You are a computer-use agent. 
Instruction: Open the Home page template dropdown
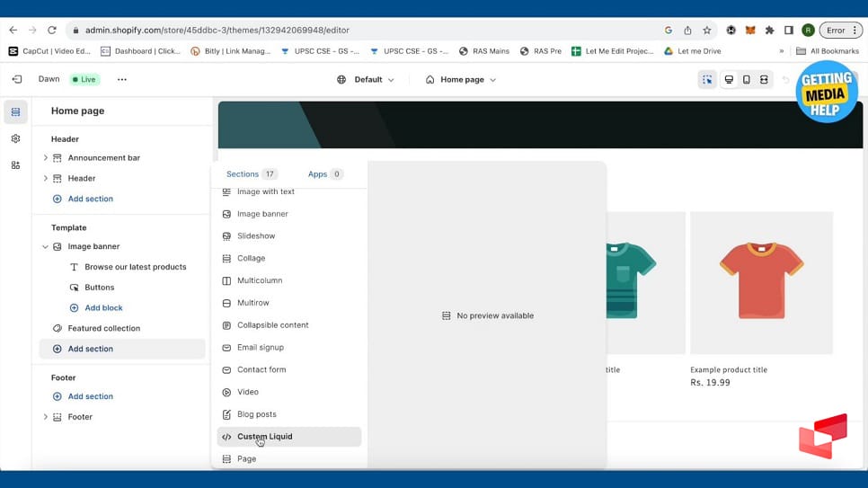click(x=461, y=80)
